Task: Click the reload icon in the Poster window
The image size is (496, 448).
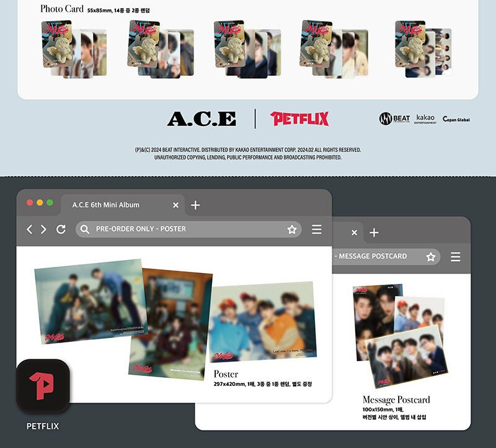Action: point(61,229)
